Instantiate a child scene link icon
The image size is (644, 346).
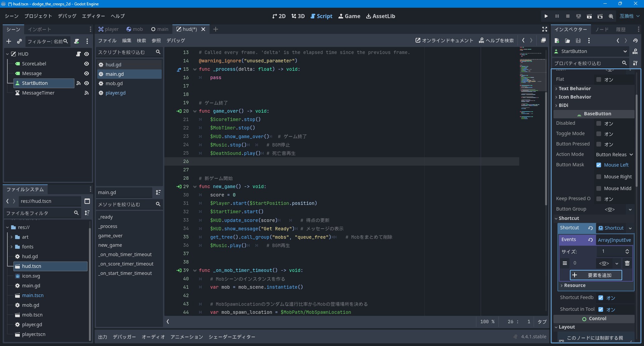[19, 41]
